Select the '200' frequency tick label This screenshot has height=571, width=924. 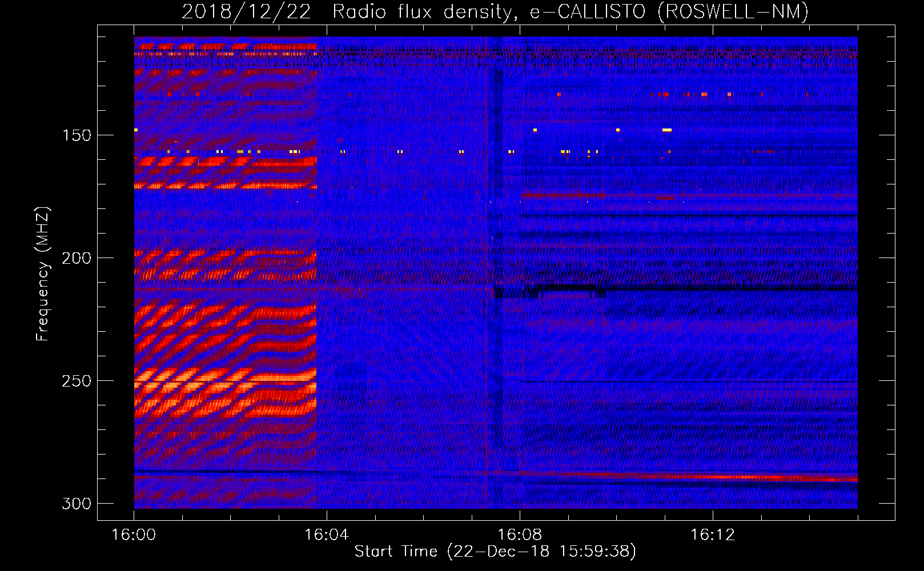click(x=77, y=259)
